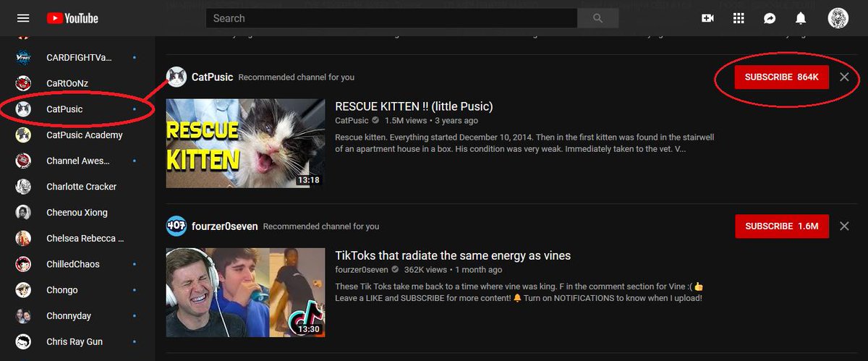Open CatPusic channel name in recommendation header
Screen dimensions: 868x361
(x=212, y=77)
